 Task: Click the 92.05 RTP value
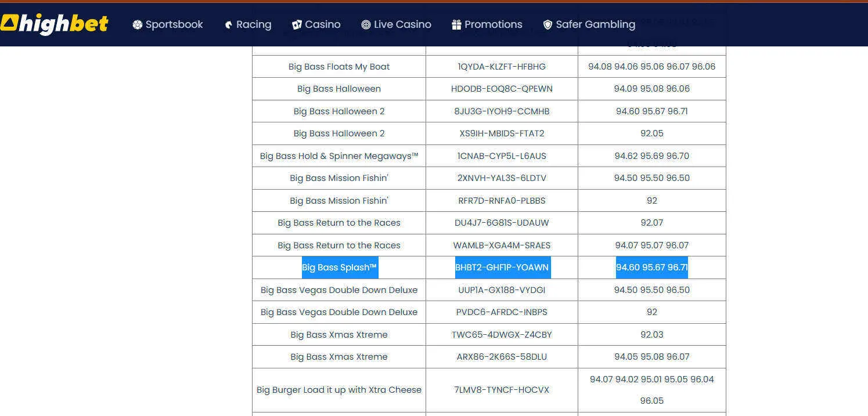pos(652,133)
